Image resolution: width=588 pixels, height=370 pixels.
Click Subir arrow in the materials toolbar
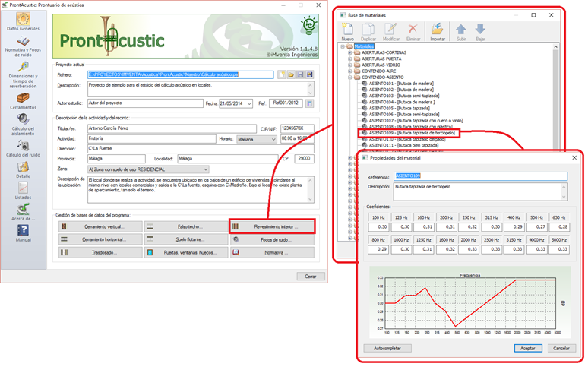click(461, 32)
